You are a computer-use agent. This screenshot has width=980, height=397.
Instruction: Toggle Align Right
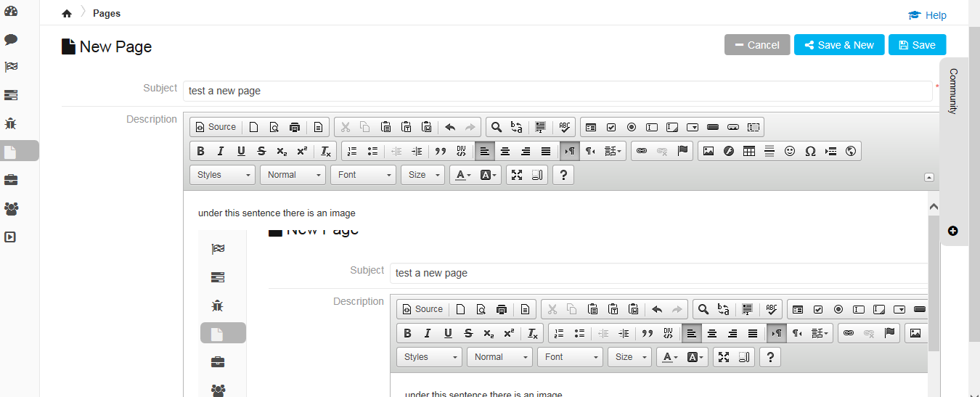point(526,151)
